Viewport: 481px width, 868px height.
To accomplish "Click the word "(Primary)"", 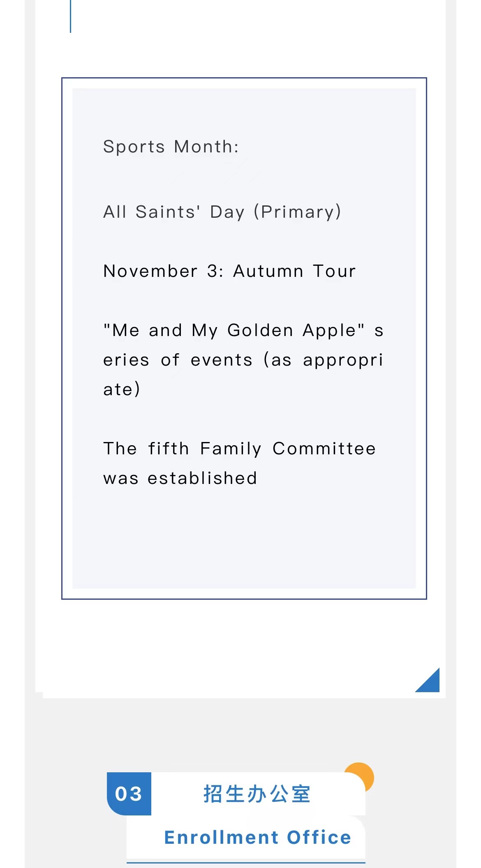I will point(298,212).
